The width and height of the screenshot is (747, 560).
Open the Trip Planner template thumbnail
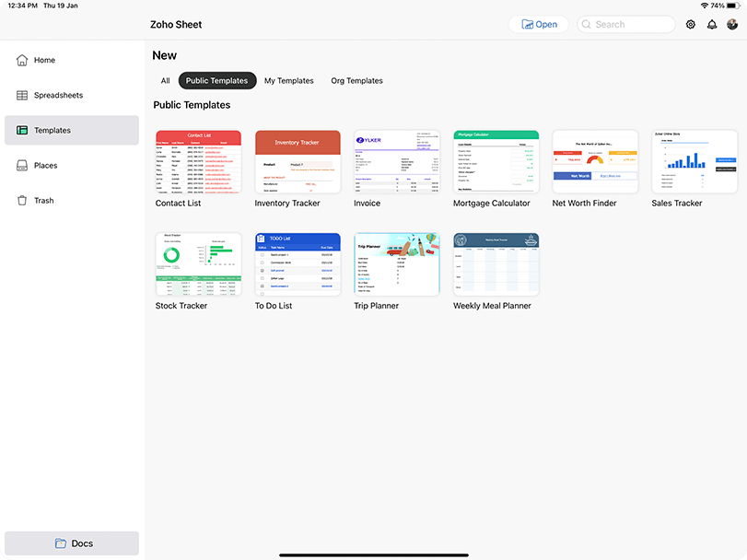pos(397,264)
